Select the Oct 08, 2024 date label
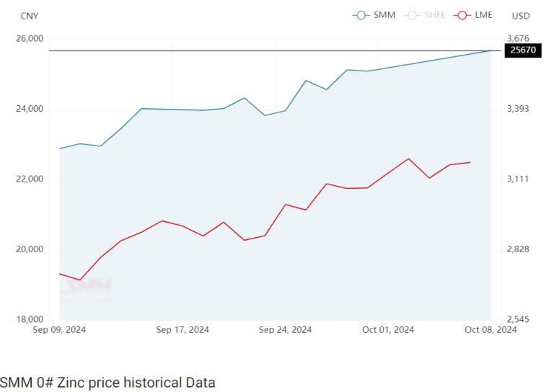The height and width of the screenshot is (392, 554). (x=491, y=330)
